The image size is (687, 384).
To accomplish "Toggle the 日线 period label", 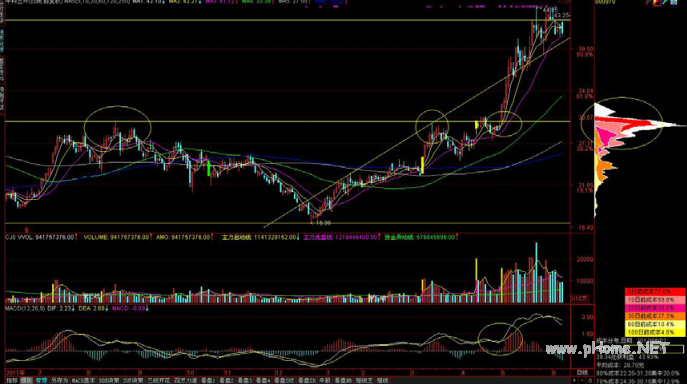I will [582, 373].
